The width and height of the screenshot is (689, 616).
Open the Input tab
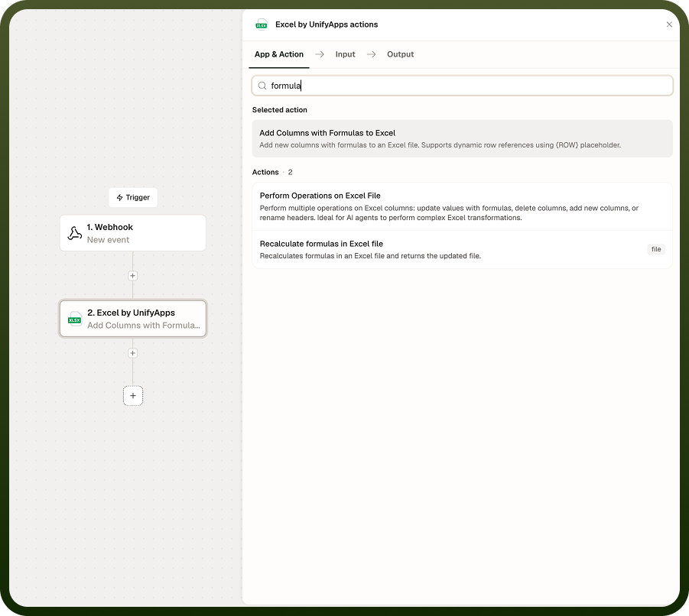click(345, 54)
